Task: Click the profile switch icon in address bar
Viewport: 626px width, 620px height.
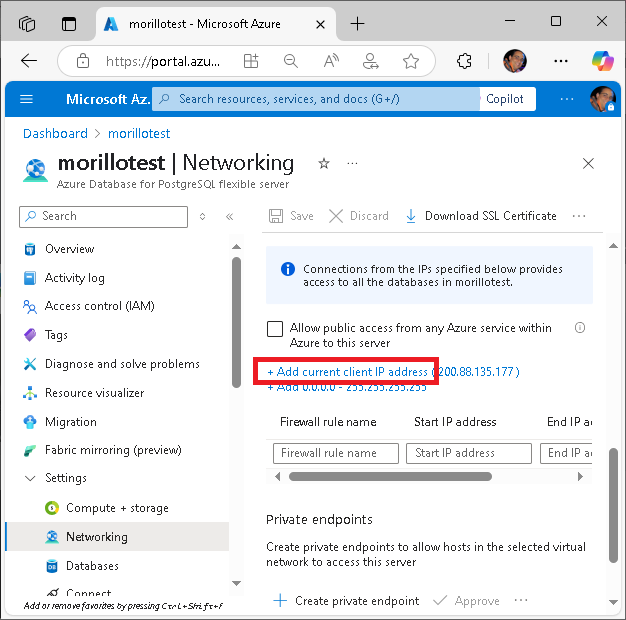Action: [x=370, y=61]
